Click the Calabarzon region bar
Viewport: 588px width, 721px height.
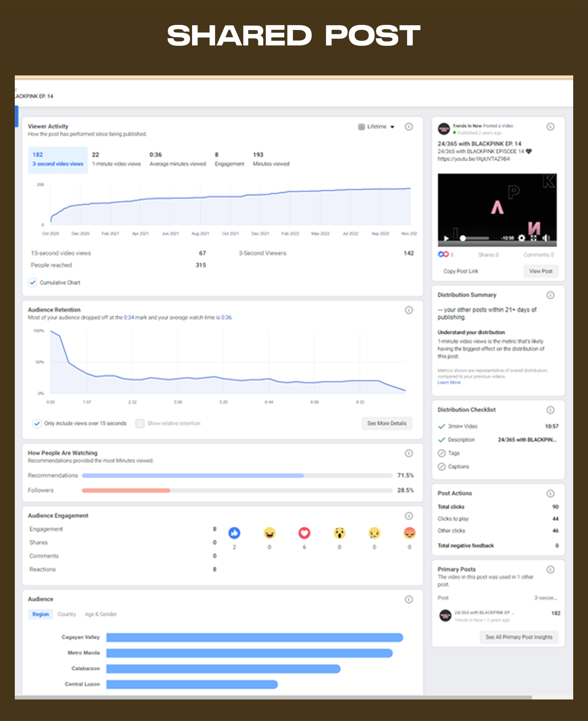(223, 669)
